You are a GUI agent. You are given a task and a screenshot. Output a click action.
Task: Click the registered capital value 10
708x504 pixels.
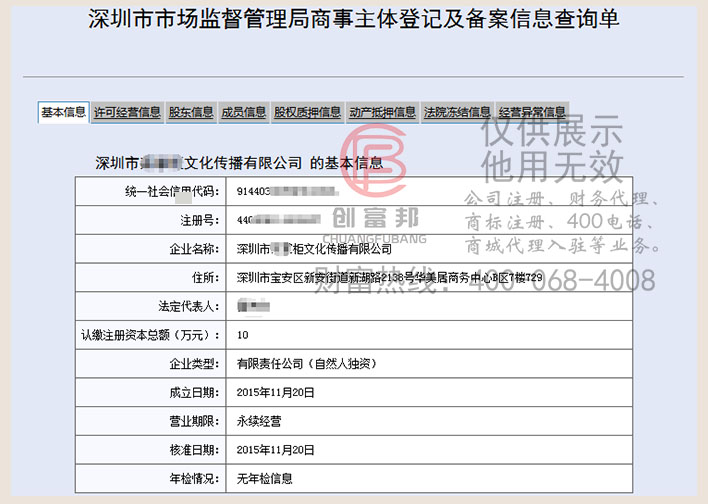pyautogui.click(x=242, y=335)
